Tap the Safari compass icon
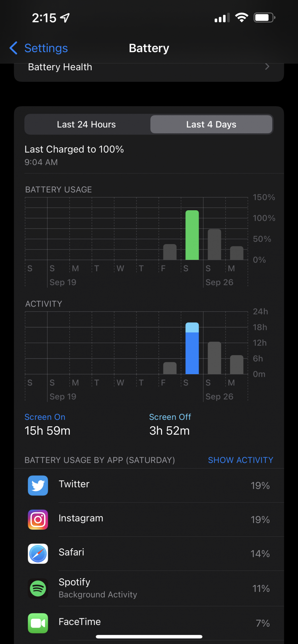298x644 pixels. 38,554
